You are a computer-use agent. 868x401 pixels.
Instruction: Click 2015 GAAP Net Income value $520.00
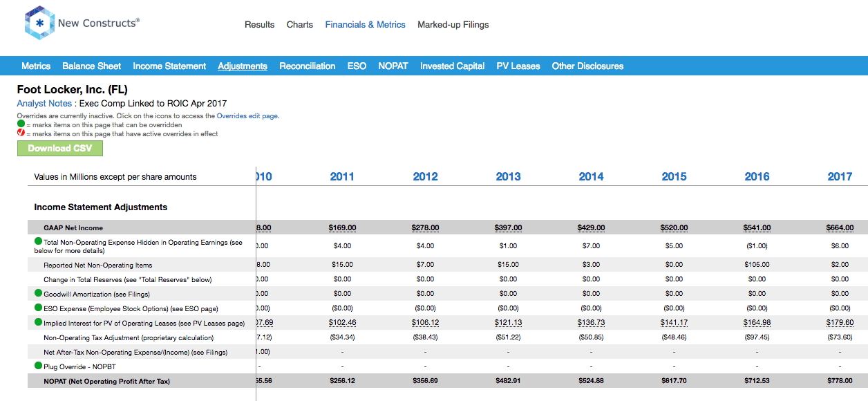tap(674, 228)
